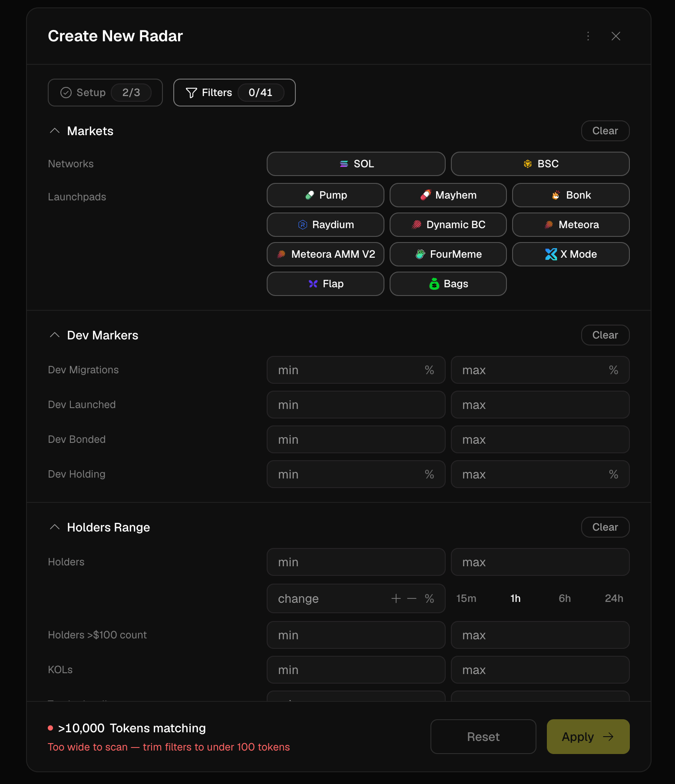
Task: Toggle the Bonk launchpad
Action: pos(571,195)
